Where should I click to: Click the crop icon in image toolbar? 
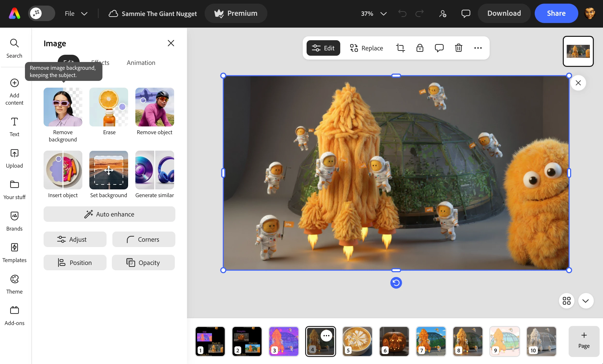click(400, 48)
